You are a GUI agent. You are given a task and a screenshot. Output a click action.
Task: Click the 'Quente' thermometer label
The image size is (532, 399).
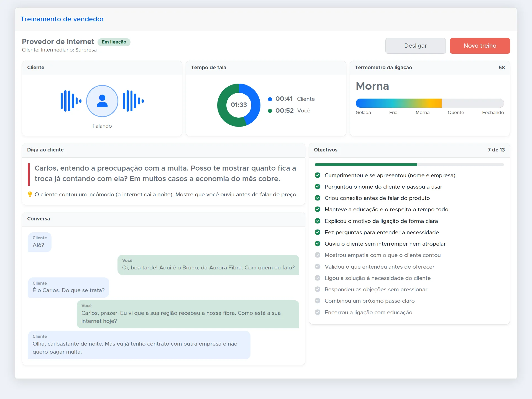coord(456,112)
